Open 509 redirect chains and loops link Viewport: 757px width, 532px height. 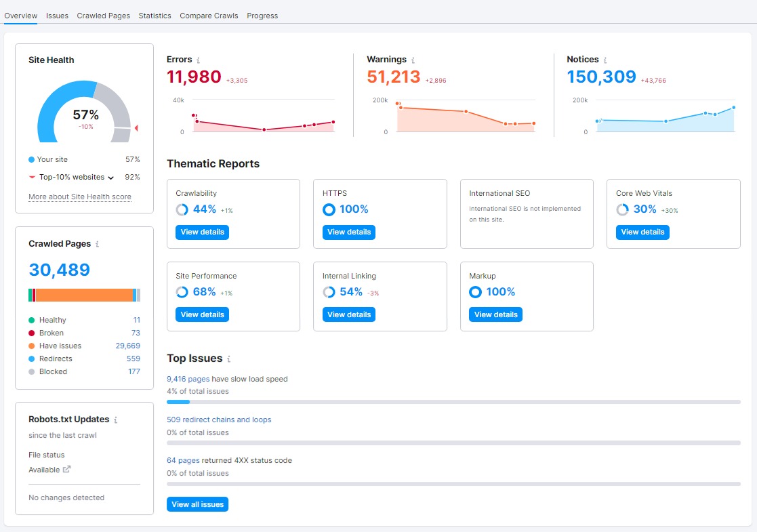click(219, 420)
